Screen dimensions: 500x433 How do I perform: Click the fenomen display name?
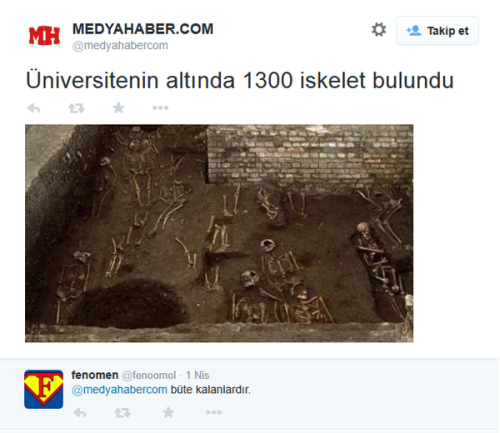pos(95,375)
